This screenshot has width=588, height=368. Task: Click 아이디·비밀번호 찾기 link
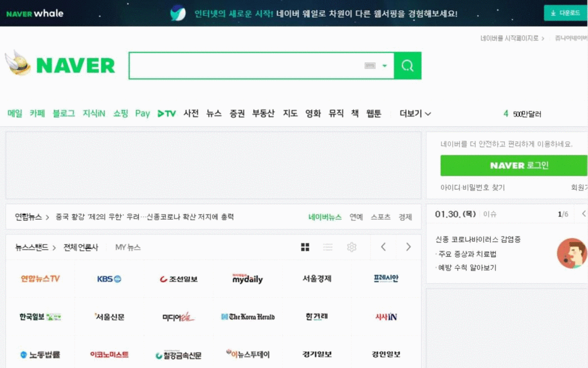point(472,187)
